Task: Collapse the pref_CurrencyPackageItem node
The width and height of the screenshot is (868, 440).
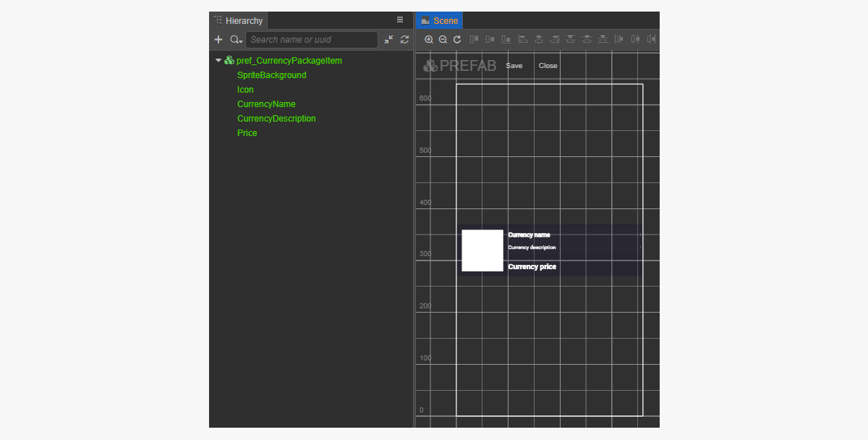Action: (218, 61)
